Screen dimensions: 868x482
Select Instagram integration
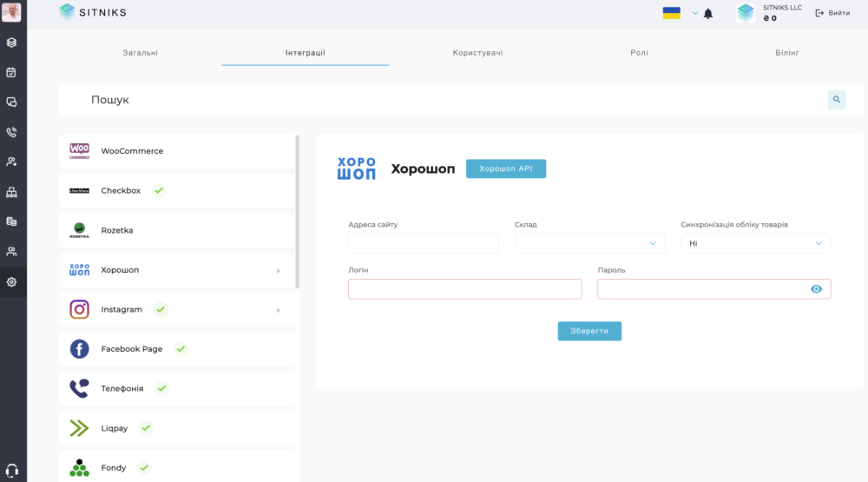point(176,309)
